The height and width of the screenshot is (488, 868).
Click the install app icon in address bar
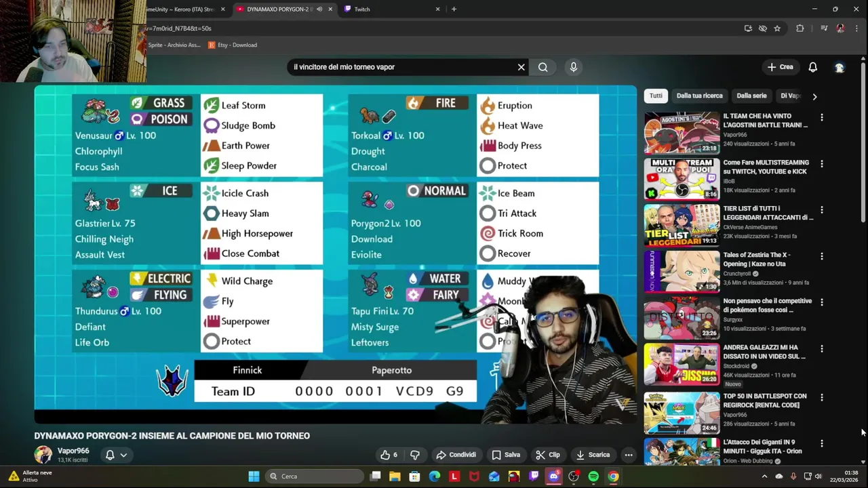[748, 28]
